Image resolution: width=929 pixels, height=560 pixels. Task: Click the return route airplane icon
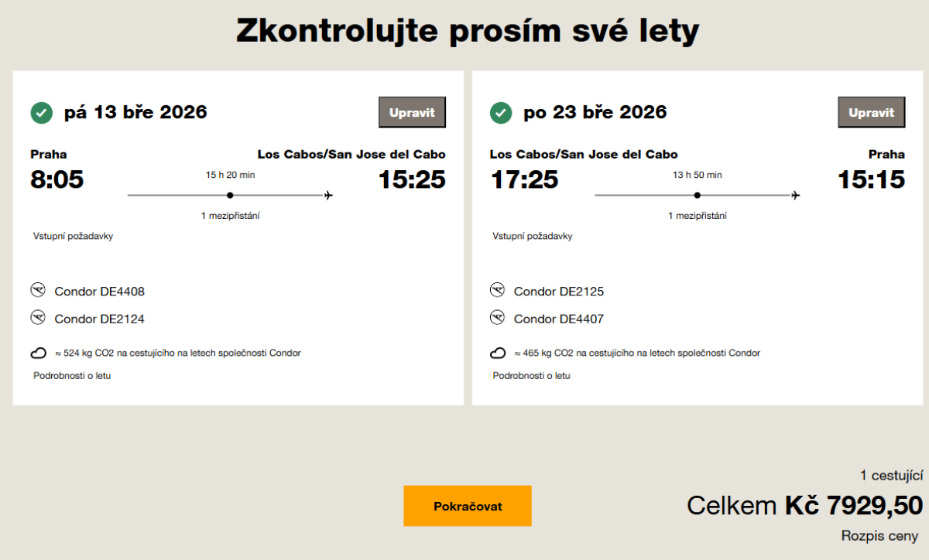pyautogui.click(x=795, y=196)
